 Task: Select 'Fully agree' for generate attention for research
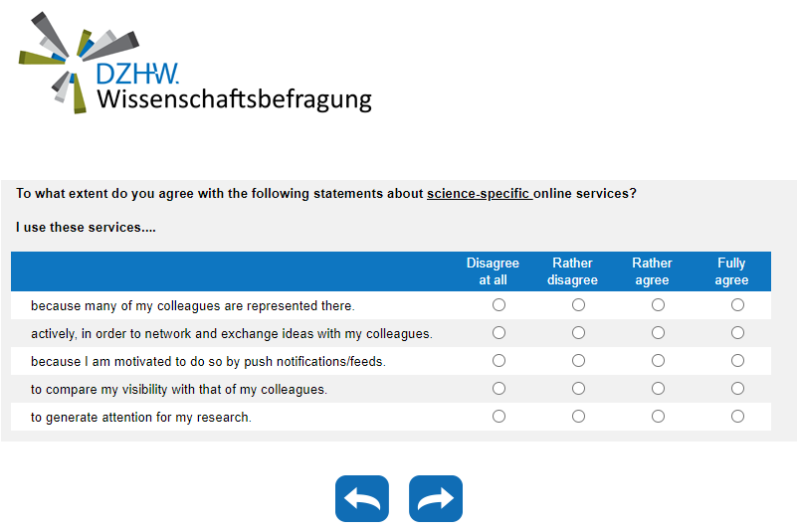pyautogui.click(x=737, y=417)
